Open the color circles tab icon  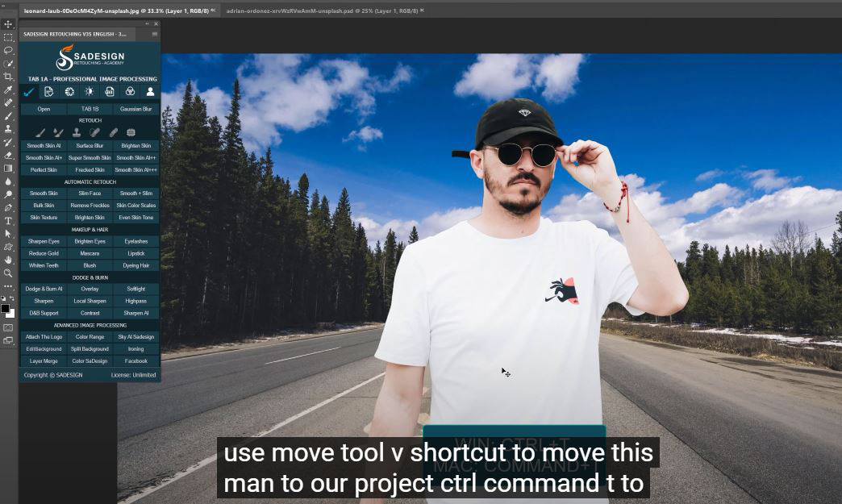(130, 92)
